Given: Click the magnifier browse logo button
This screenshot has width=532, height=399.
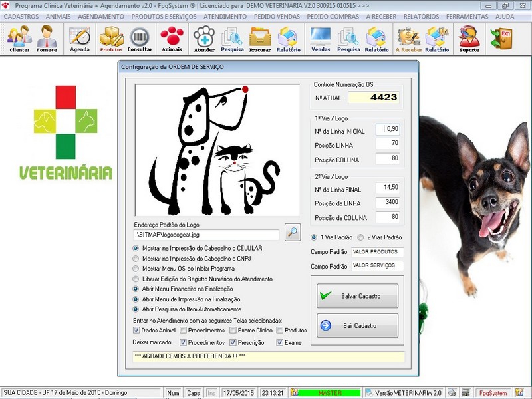Looking at the screenshot, I should [x=293, y=232].
